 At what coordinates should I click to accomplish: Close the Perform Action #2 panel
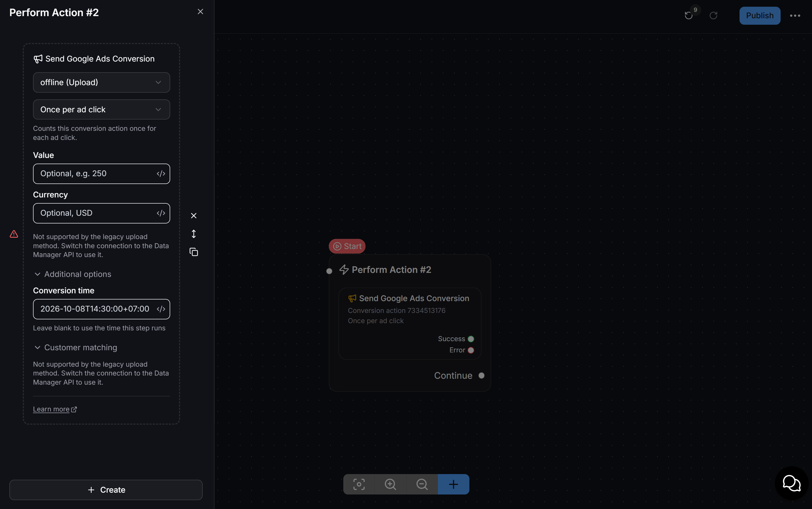pos(200,12)
